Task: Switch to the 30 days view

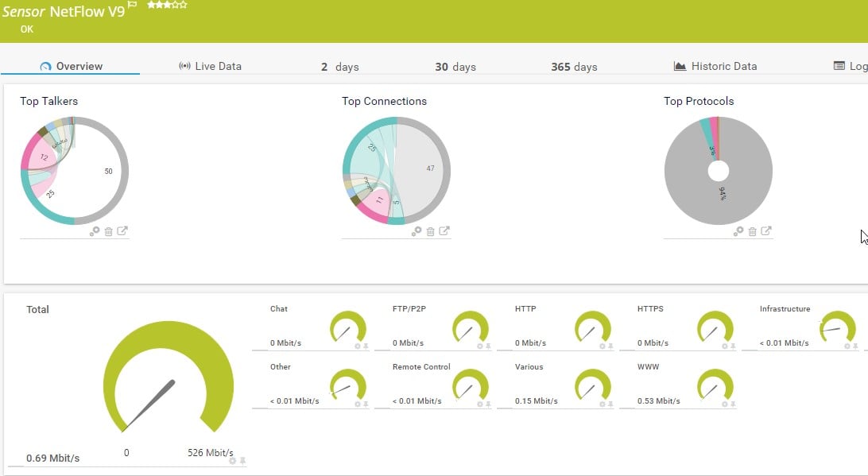Action: pyautogui.click(x=455, y=67)
